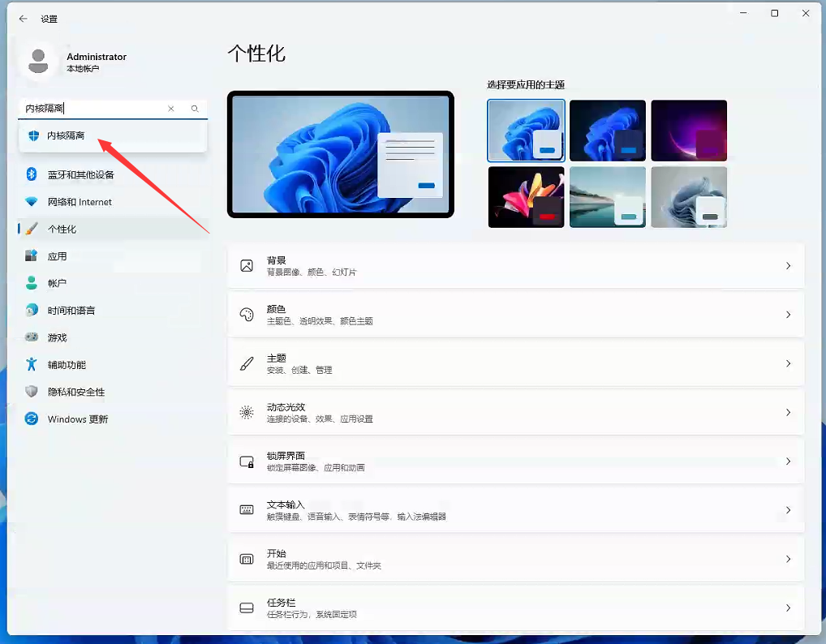Click the Bluetooth icon for 蓝牙和其他设备

click(x=31, y=174)
